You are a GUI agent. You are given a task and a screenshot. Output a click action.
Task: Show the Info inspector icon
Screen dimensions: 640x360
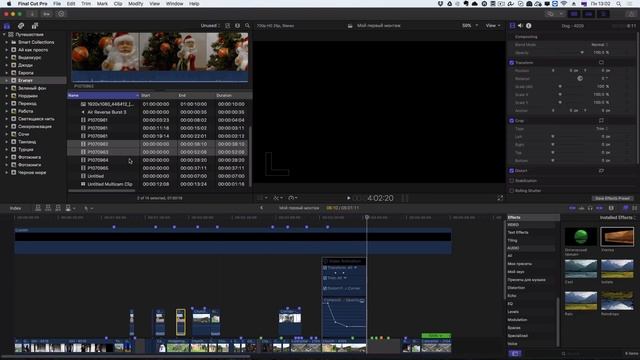coord(529,26)
